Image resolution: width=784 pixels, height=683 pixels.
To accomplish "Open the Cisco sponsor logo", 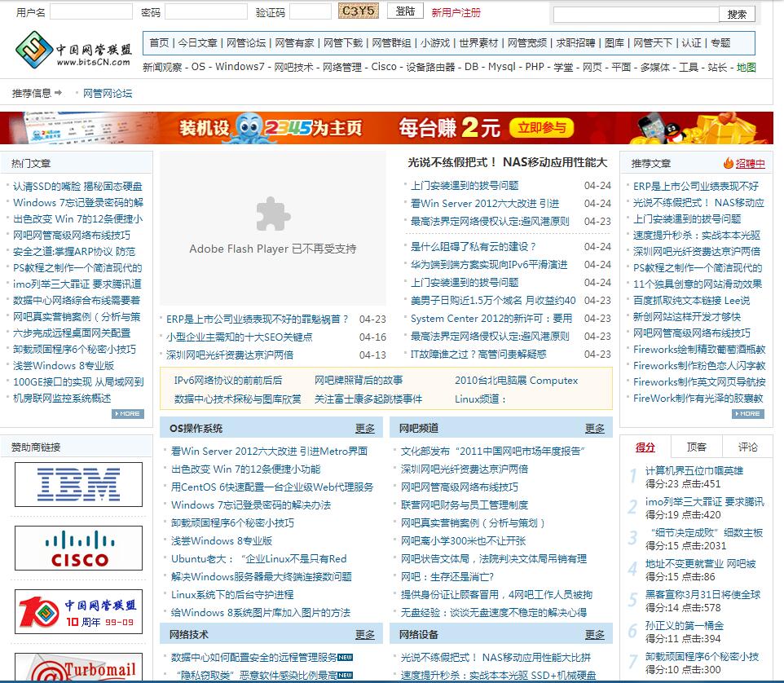I will (x=78, y=549).
